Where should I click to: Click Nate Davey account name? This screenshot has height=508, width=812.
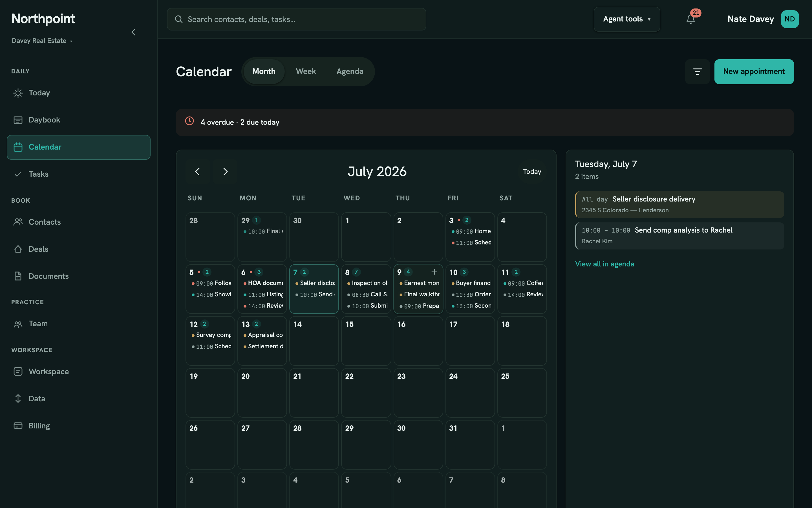tap(751, 19)
